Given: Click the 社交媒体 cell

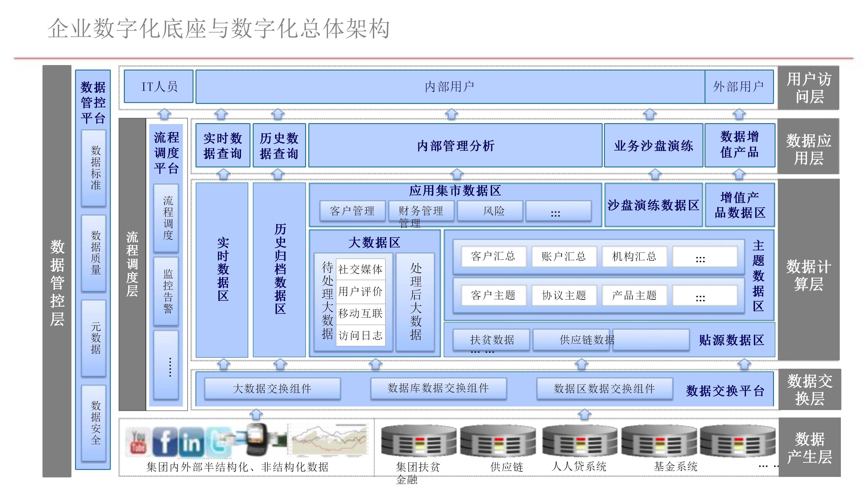Looking at the screenshot, I should pos(361,269).
